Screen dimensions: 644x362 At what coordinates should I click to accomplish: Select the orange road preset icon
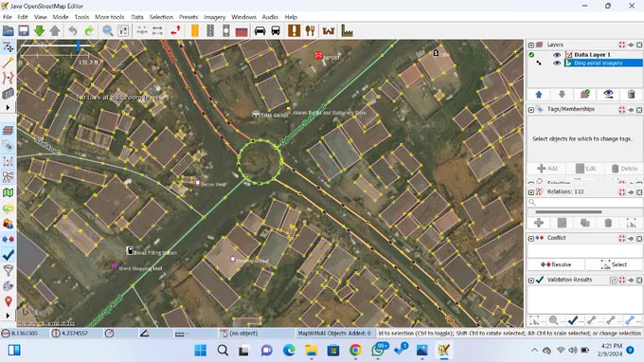coord(195,31)
